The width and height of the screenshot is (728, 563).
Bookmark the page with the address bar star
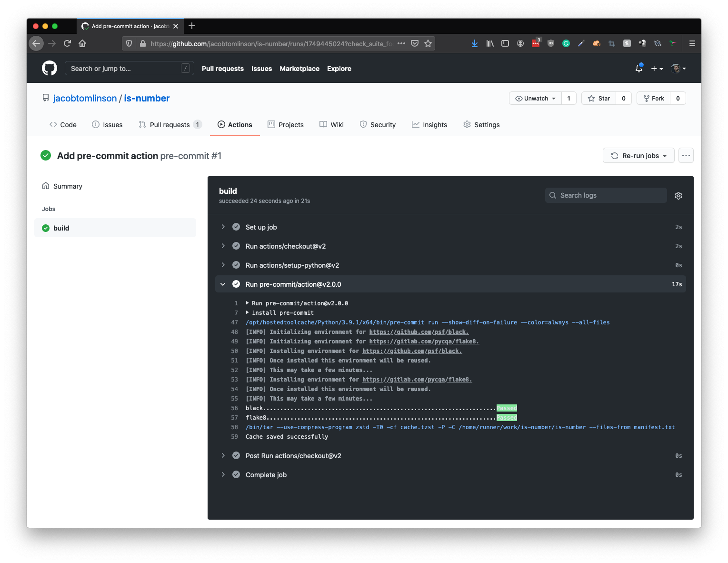[x=428, y=43]
